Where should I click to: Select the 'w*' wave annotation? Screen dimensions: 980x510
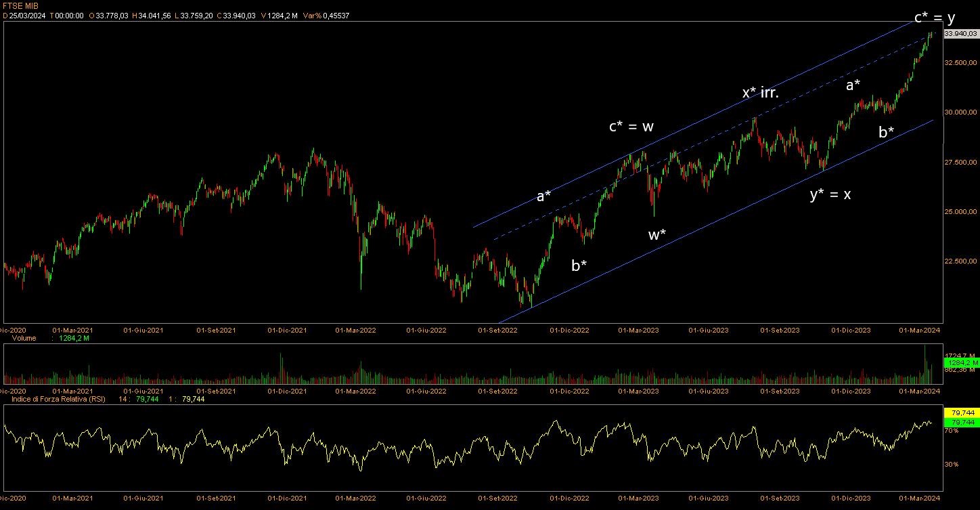click(656, 235)
